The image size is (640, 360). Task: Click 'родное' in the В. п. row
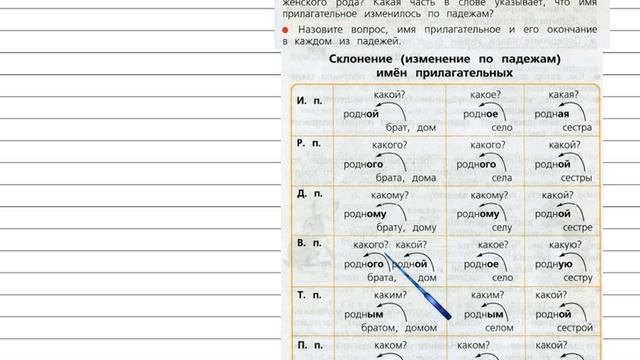click(x=481, y=264)
